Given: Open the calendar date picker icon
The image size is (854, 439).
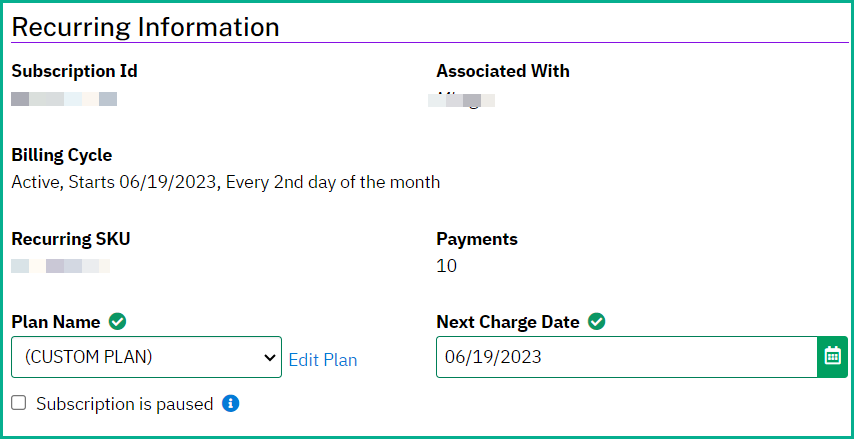Looking at the screenshot, I should [832, 357].
